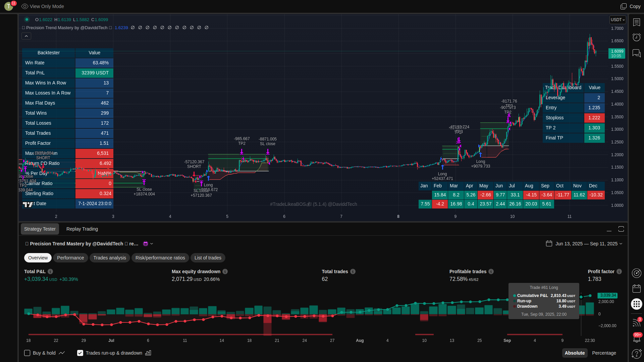Open the chat messages icon
Viewport: 644px width, 362px height.
(636, 53)
